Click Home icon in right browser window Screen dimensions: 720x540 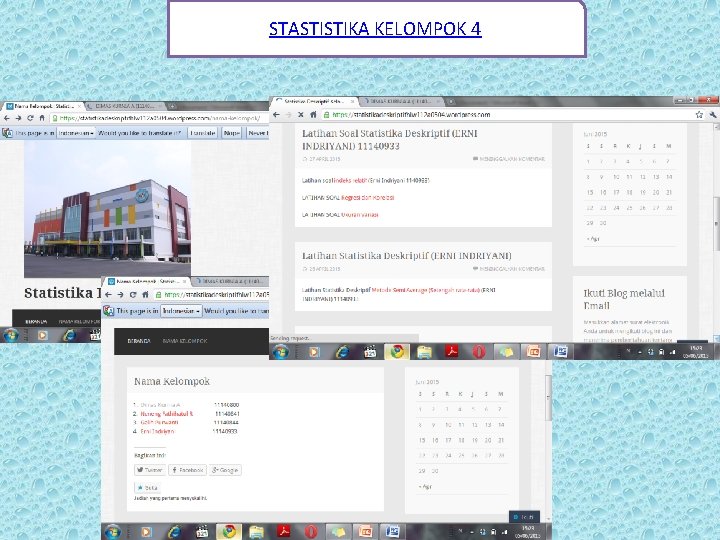point(313,115)
